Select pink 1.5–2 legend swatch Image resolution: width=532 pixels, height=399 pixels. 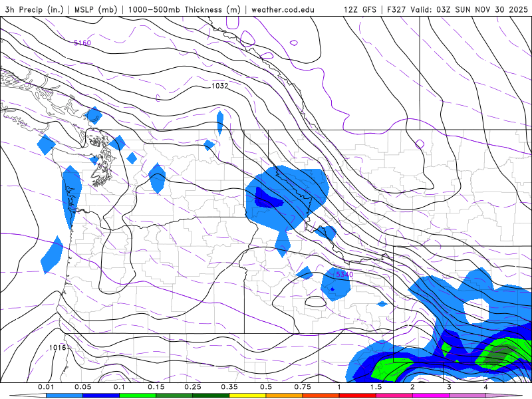[394, 396]
